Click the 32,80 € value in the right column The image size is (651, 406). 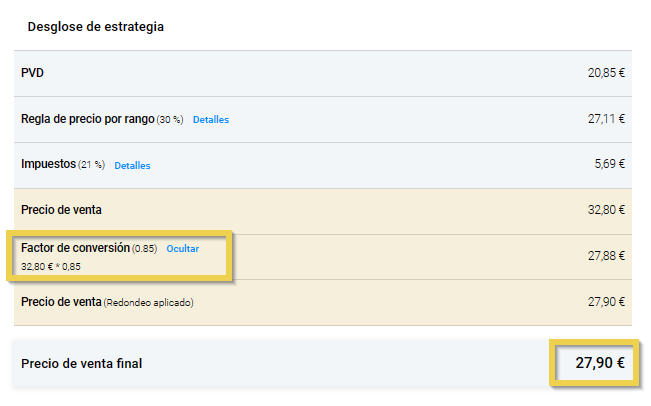(x=606, y=211)
